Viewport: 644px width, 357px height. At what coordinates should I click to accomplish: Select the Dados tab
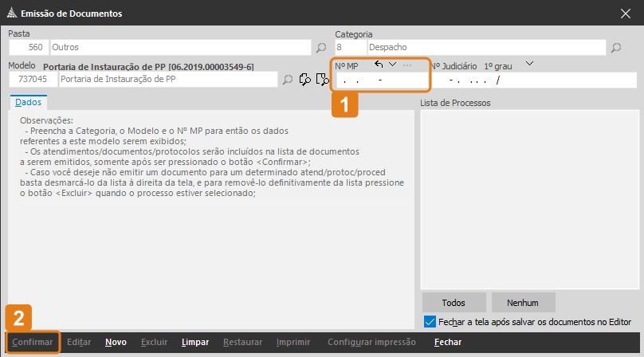(x=29, y=103)
